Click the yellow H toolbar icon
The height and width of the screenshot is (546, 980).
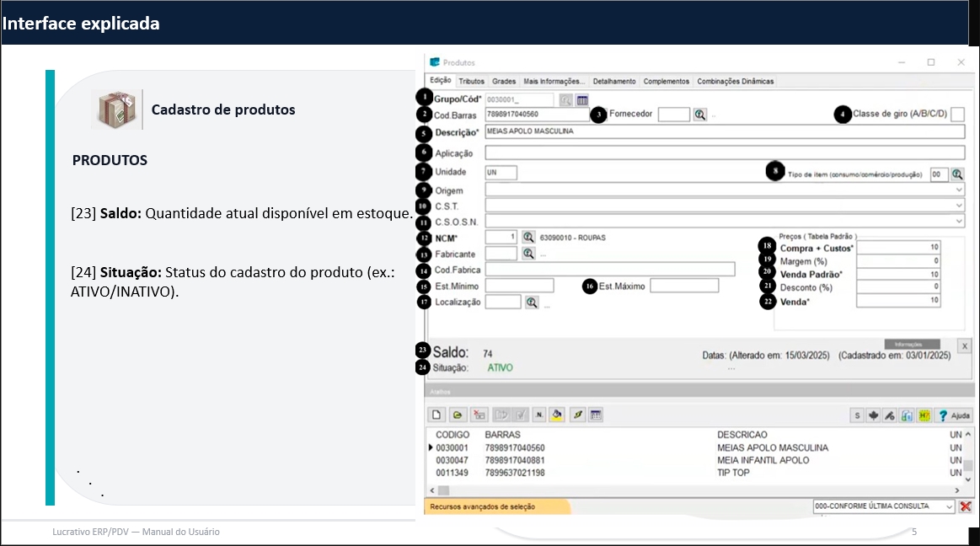point(924,415)
